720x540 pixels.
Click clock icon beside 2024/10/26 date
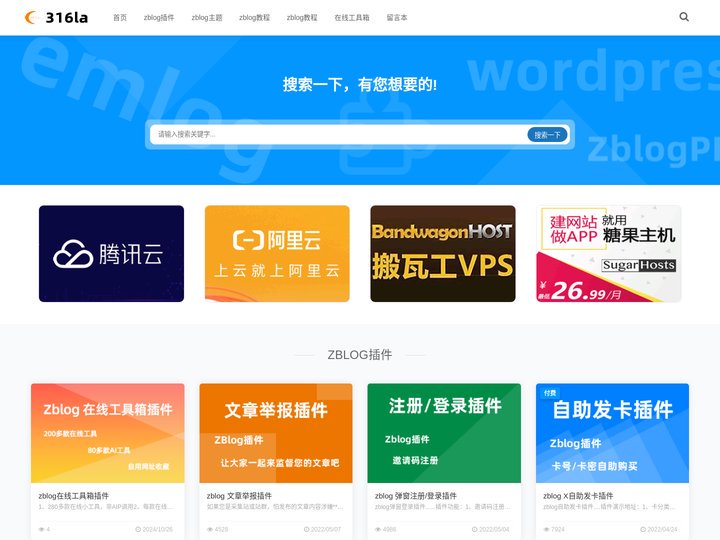pos(138,529)
